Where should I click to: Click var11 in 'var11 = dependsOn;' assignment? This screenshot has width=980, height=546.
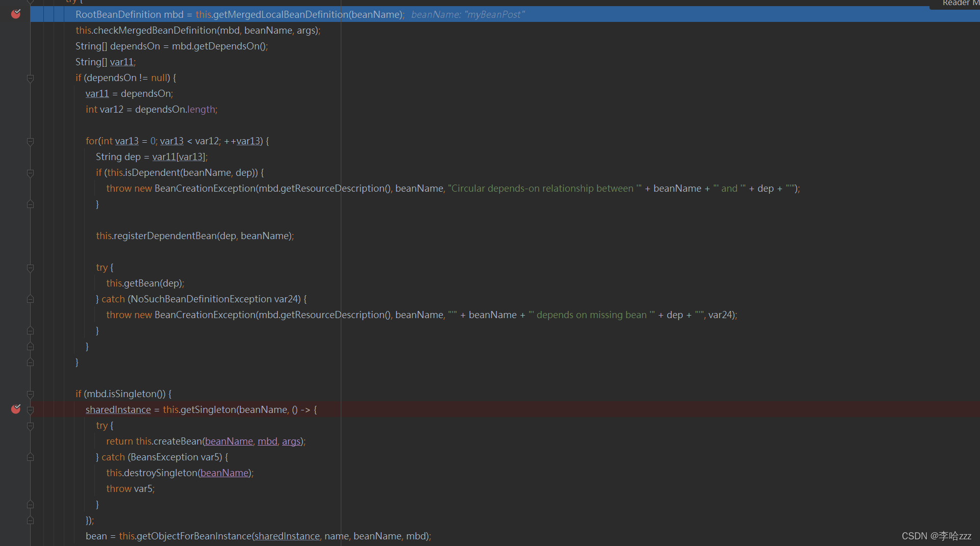[97, 93]
